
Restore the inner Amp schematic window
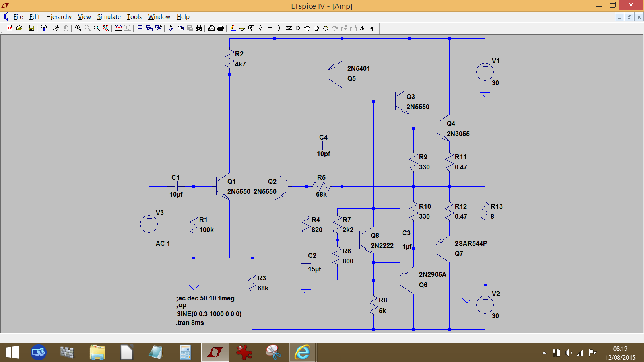tap(629, 17)
